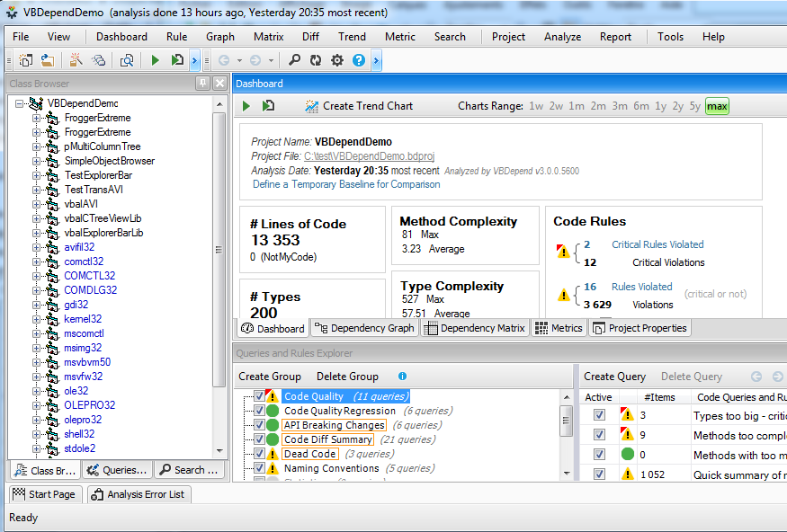This screenshot has height=532, width=787.
Task: Switch to the Dependency Matrix tab
Action: click(475, 328)
